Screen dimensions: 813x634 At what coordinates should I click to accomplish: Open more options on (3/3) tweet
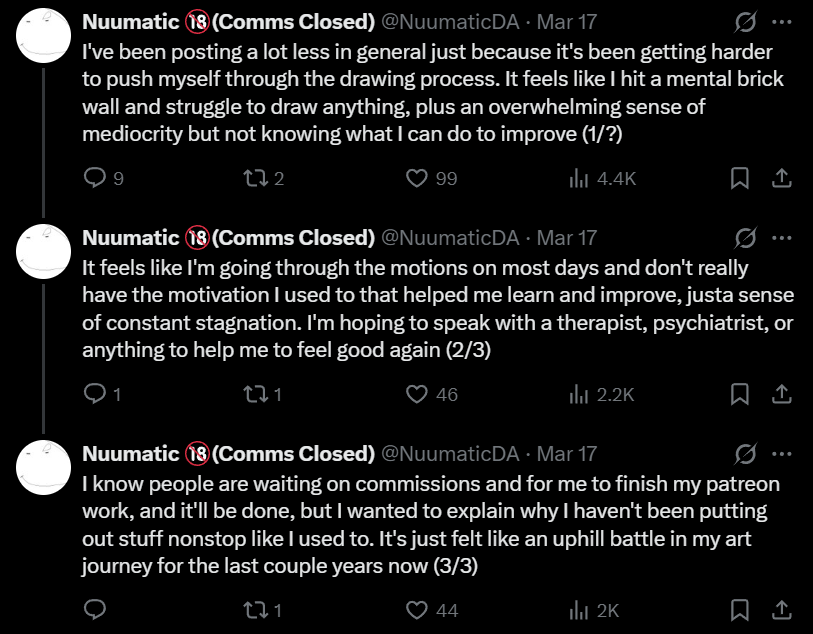pyautogui.click(x=783, y=453)
